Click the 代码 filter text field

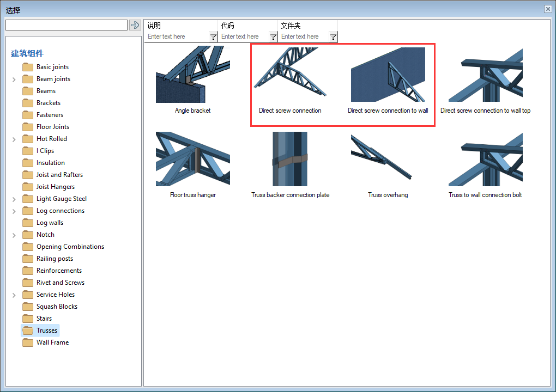(x=244, y=36)
